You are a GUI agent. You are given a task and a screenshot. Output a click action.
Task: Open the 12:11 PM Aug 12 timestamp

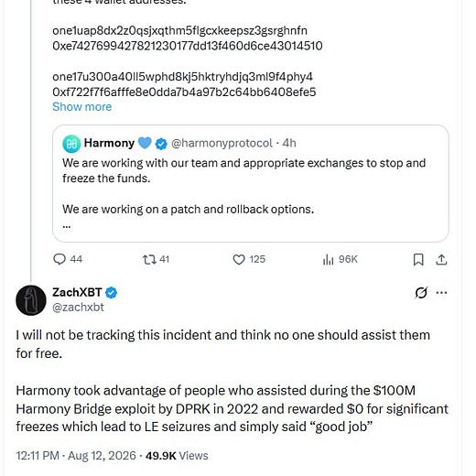click(76, 456)
